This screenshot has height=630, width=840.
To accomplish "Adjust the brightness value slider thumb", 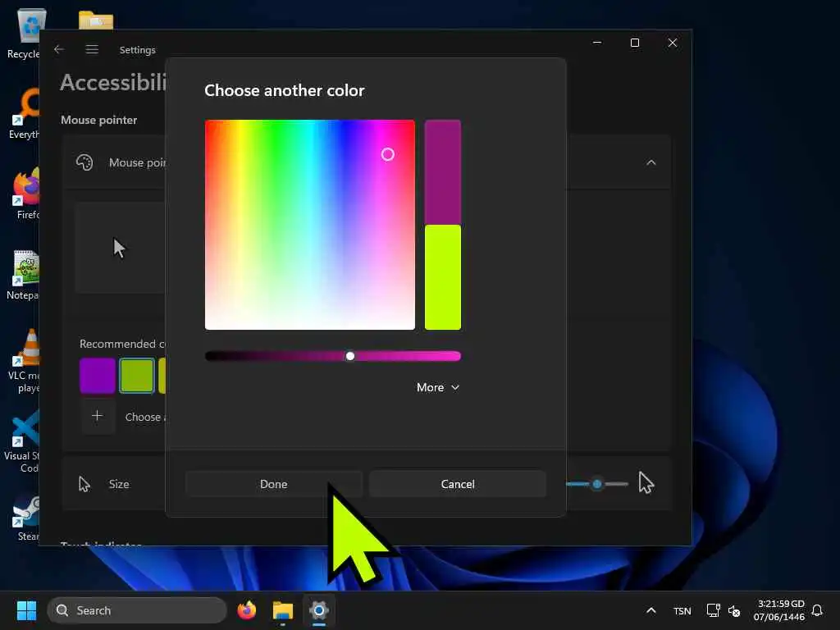I will coord(349,356).
